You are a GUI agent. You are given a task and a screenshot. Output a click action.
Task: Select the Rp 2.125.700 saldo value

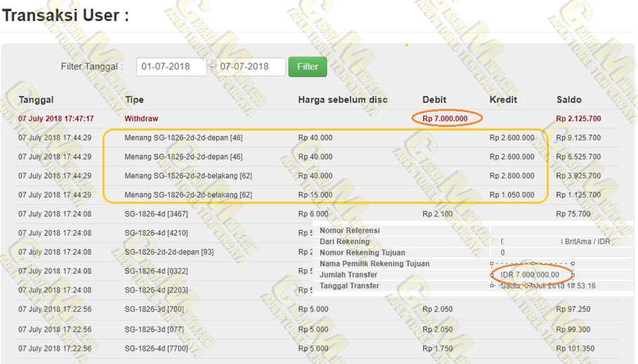pyautogui.click(x=578, y=119)
